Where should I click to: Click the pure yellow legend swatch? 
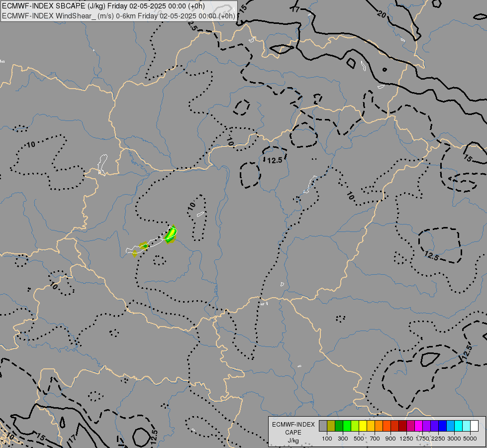point(363,426)
